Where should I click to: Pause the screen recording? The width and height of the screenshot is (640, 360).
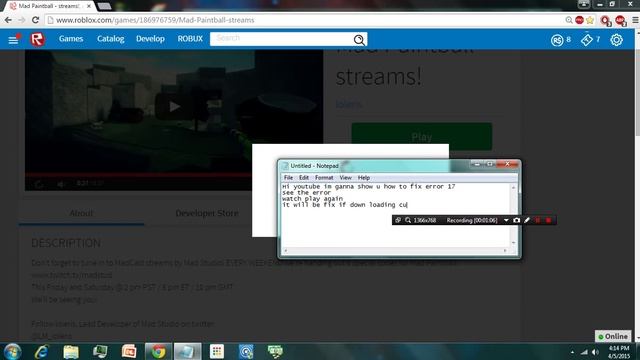pos(538,220)
